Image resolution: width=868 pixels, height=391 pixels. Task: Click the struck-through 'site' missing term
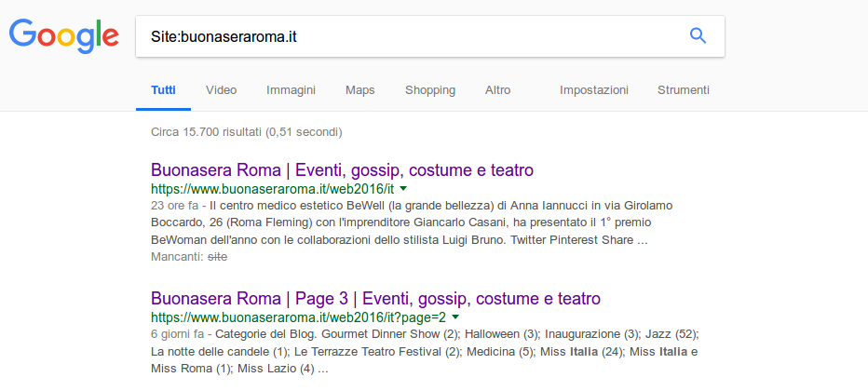(217, 257)
